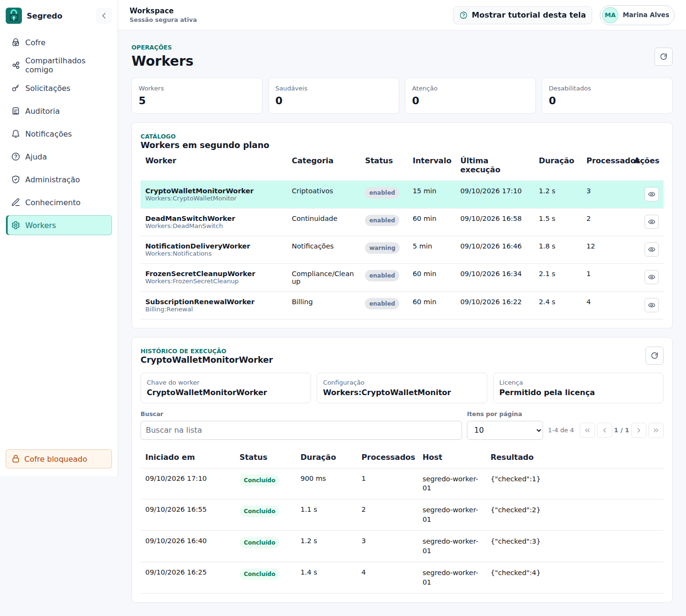Open Solicitações in the sidebar
686x616 pixels.
59,88
